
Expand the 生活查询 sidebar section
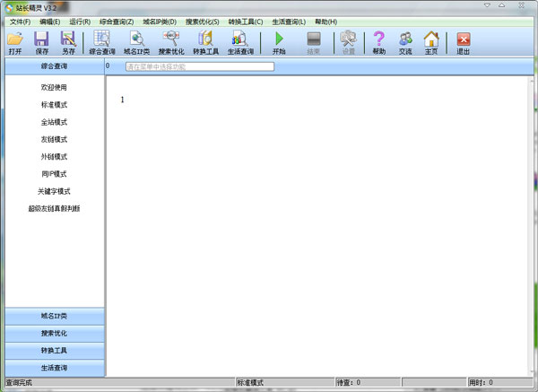54,367
